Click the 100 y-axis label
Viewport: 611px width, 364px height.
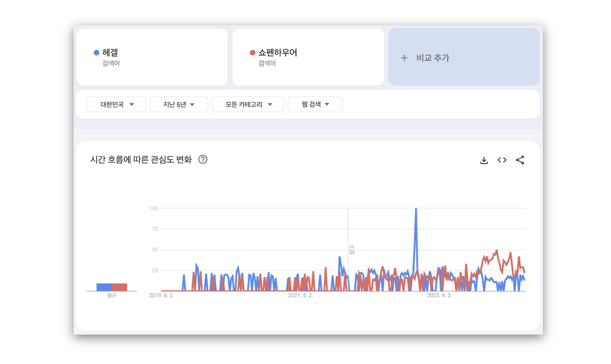coord(153,208)
